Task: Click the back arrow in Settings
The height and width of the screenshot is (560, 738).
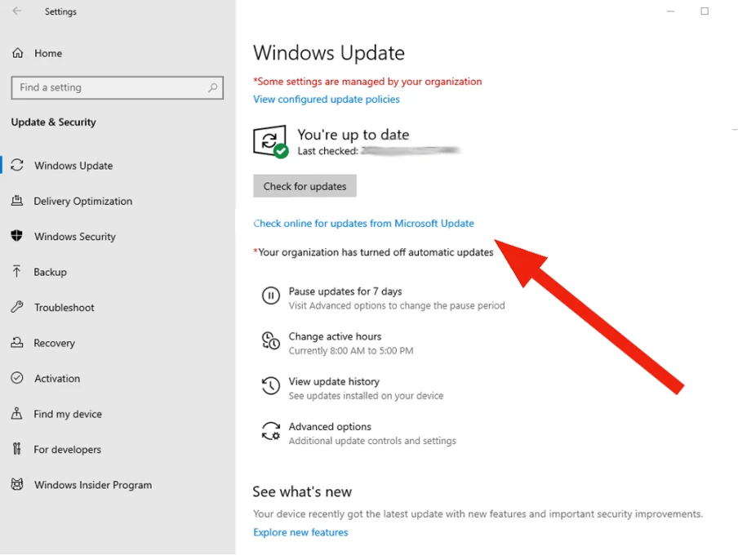Action: (17, 11)
